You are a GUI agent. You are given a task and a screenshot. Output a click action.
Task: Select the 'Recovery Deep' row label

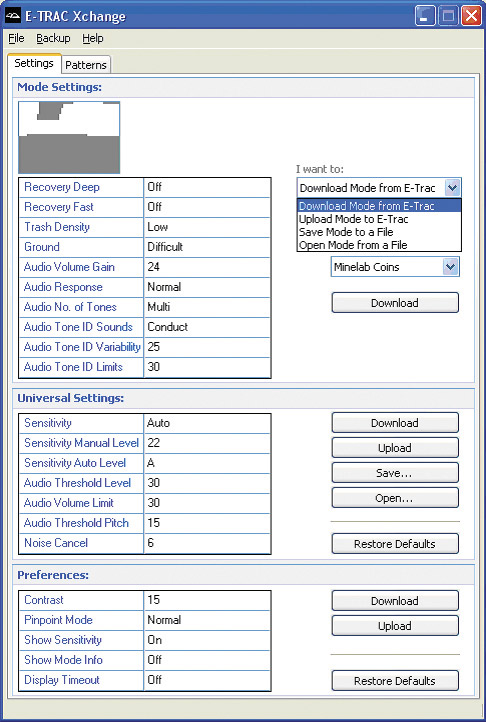pyautogui.click(x=62, y=187)
